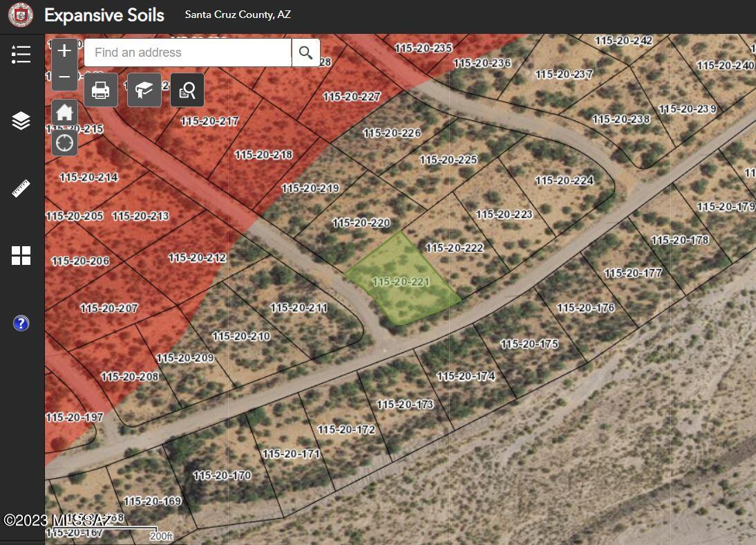Click parcel label 115-20-174

coord(466,376)
